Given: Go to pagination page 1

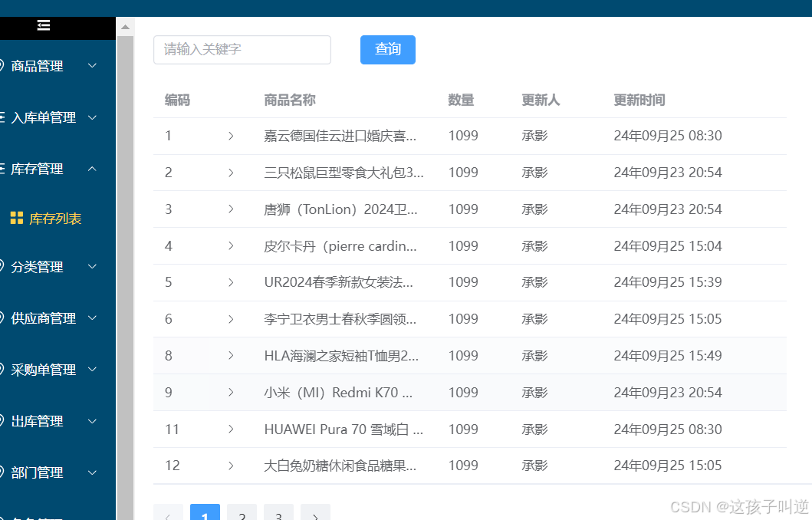Looking at the screenshot, I should click(x=205, y=513).
